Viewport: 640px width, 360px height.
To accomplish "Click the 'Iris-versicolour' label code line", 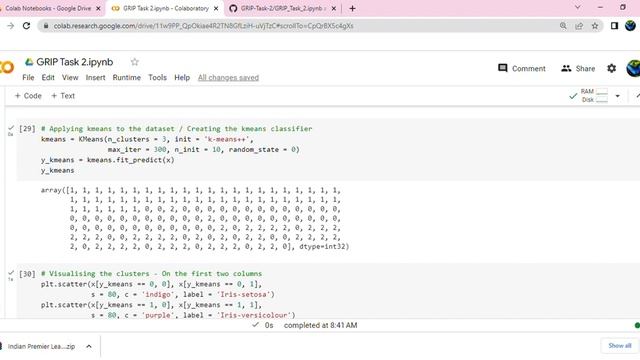I will (193, 315).
